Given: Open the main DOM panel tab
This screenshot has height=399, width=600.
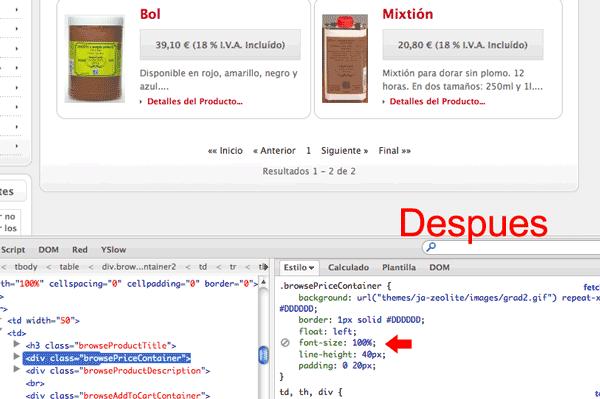Looking at the screenshot, I should coord(48,250).
